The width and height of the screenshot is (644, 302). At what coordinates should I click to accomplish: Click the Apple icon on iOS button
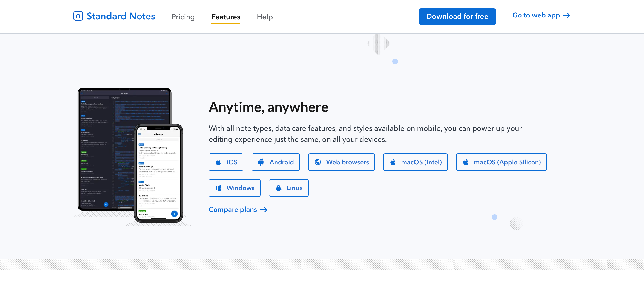pyautogui.click(x=218, y=162)
